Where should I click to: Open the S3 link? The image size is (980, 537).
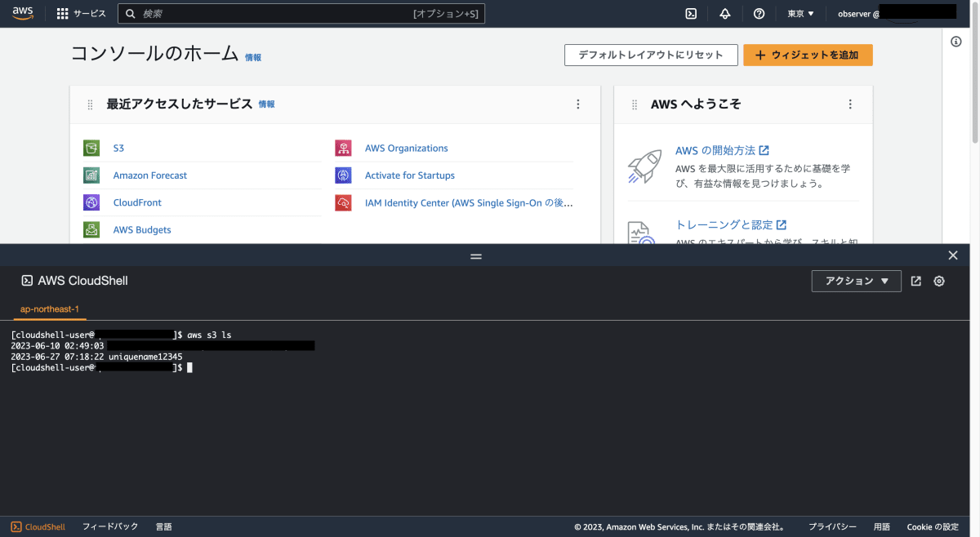coord(118,149)
